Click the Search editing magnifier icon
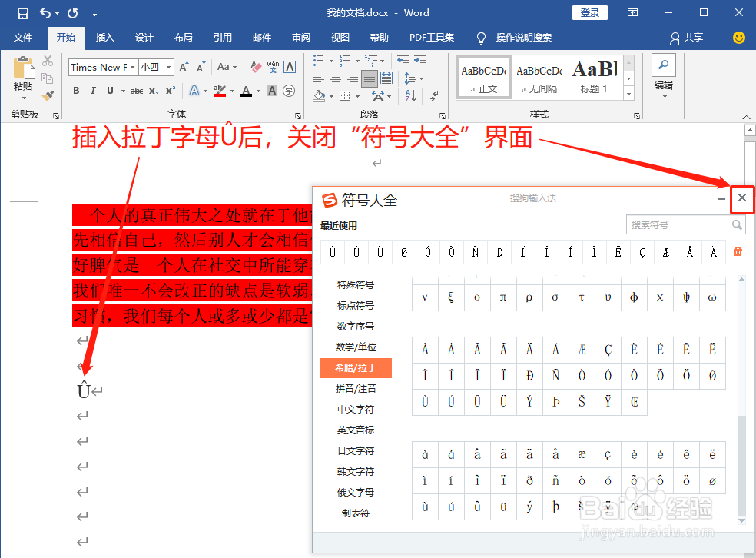Screen dimensions: 756x558 click(x=664, y=65)
